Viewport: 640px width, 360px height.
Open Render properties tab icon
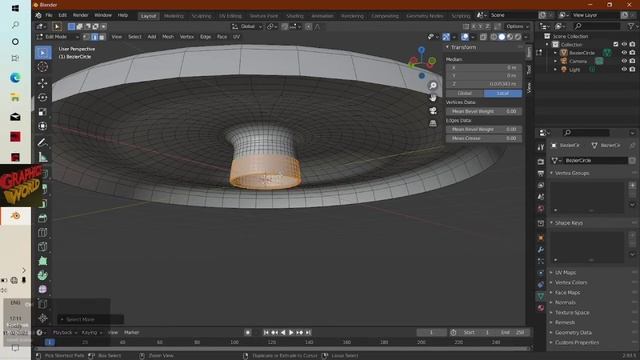(x=541, y=162)
